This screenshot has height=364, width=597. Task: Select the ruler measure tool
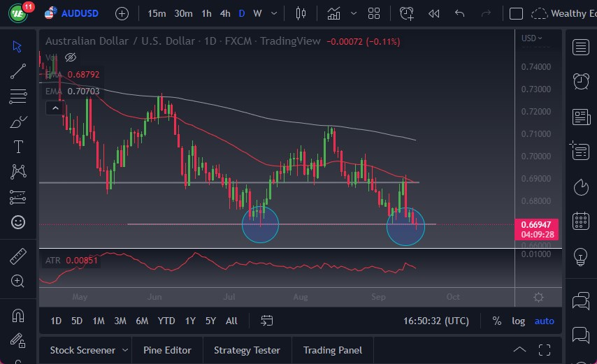[x=18, y=256]
